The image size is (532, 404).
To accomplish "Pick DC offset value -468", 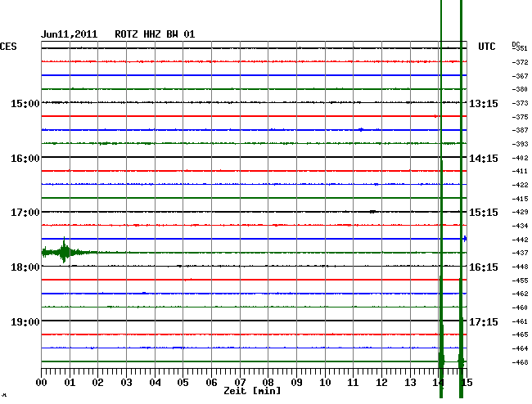I will pyautogui.click(x=520, y=362).
